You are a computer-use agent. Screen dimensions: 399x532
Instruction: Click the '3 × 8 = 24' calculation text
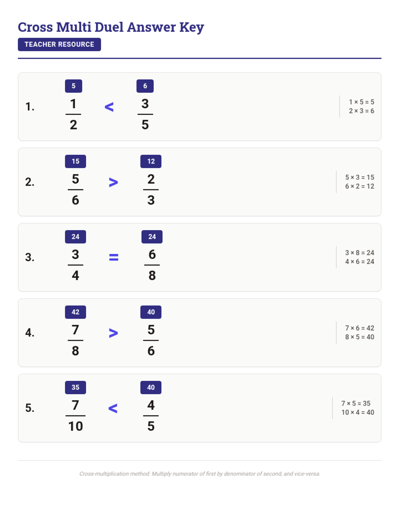click(359, 253)
